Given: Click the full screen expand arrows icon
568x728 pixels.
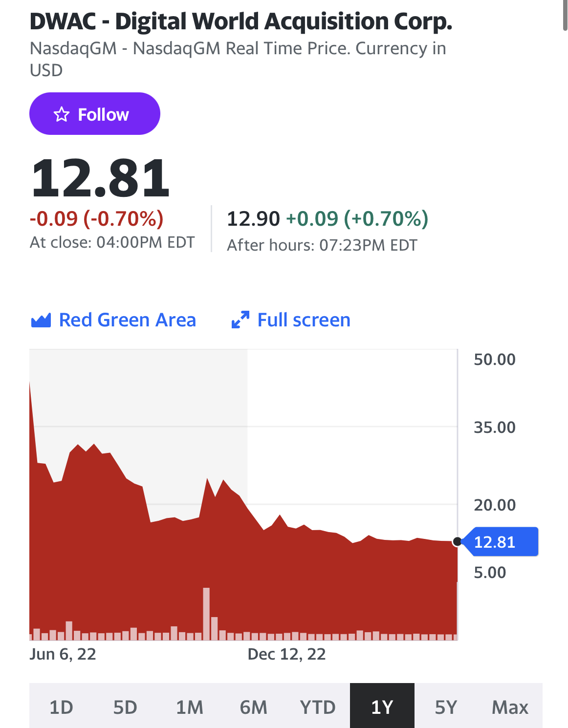Looking at the screenshot, I should [240, 320].
